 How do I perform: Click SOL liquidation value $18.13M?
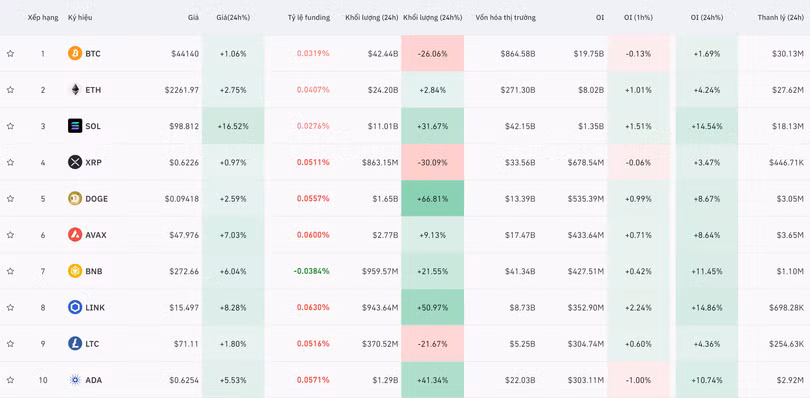coord(788,126)
